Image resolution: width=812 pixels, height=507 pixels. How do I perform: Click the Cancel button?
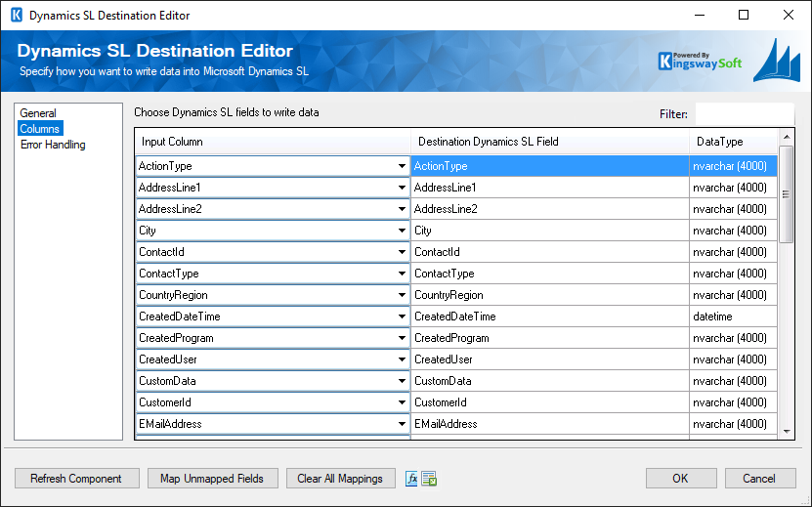click(x=759, y=479)
